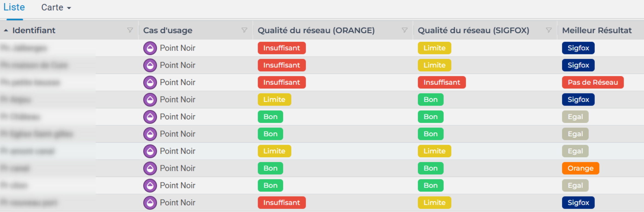The width and height of the screenshot is (644, 212).
Task: Toggle sort arrow on Identifiant column
Action: point(6,30)
